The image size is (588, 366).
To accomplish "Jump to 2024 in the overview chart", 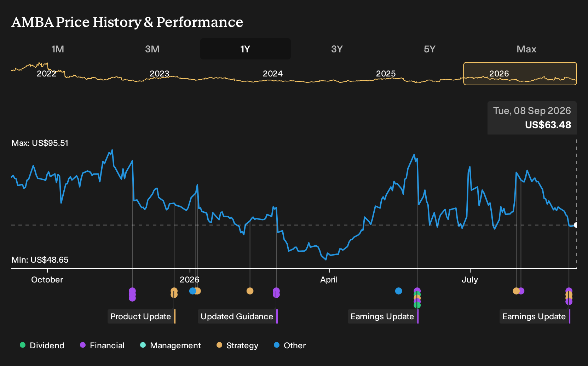I will pyautogui.click(x=272, y=74).
